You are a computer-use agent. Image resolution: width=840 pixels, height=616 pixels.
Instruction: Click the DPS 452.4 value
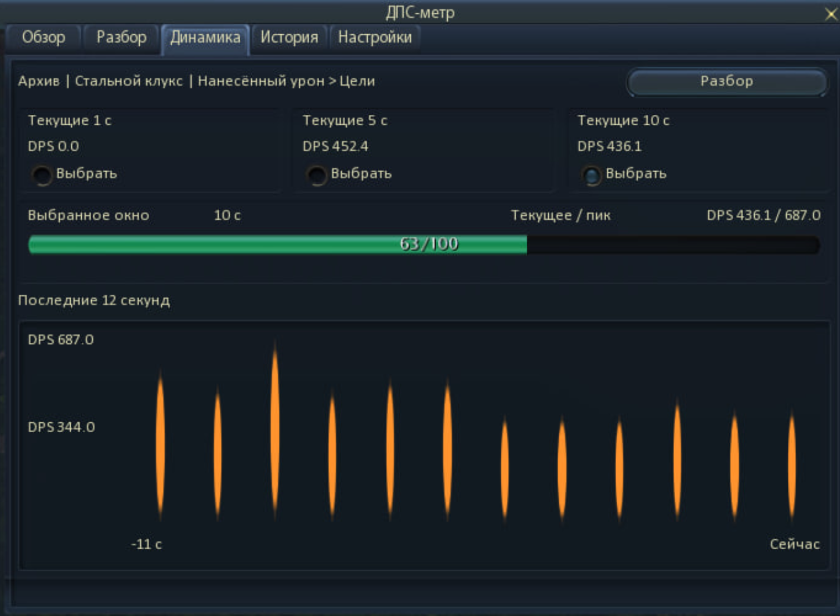pos(335,146)
